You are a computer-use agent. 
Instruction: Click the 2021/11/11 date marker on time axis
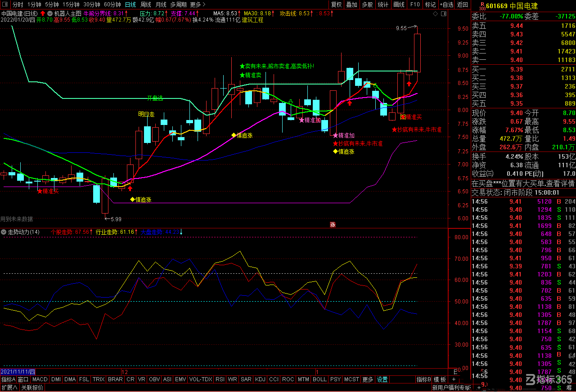pyautogui.click(x=18, y=372)
